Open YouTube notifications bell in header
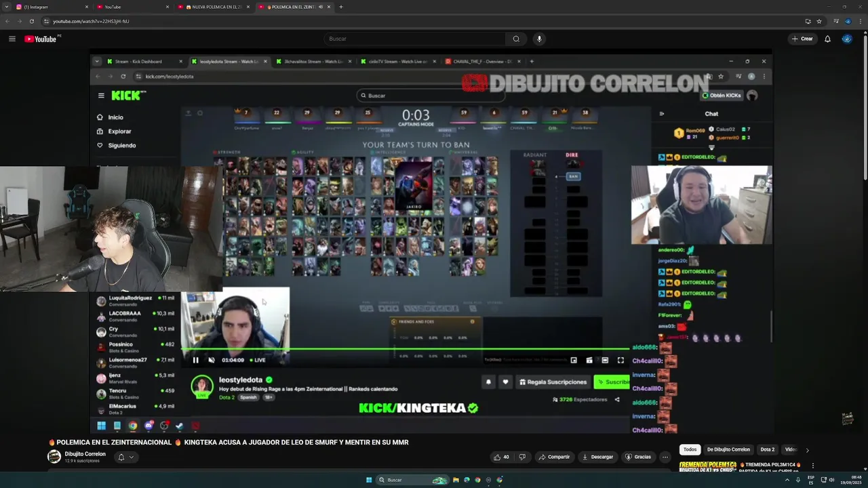 (x=827, y=39)
